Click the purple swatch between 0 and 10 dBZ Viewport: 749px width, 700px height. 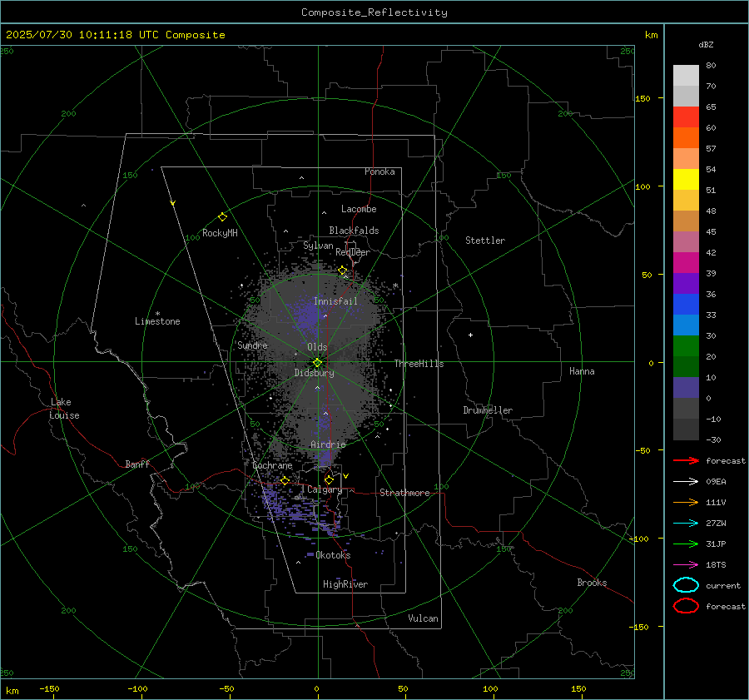point(686,388)
